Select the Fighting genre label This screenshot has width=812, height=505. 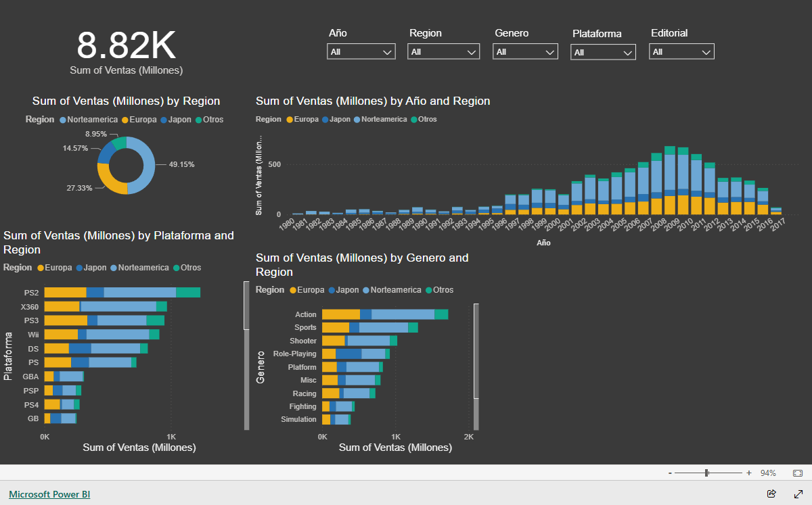click(303, 406)
